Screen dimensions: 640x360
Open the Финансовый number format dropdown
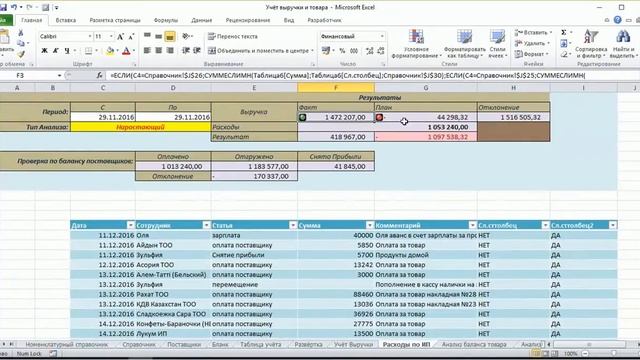(x=382, y=36)
